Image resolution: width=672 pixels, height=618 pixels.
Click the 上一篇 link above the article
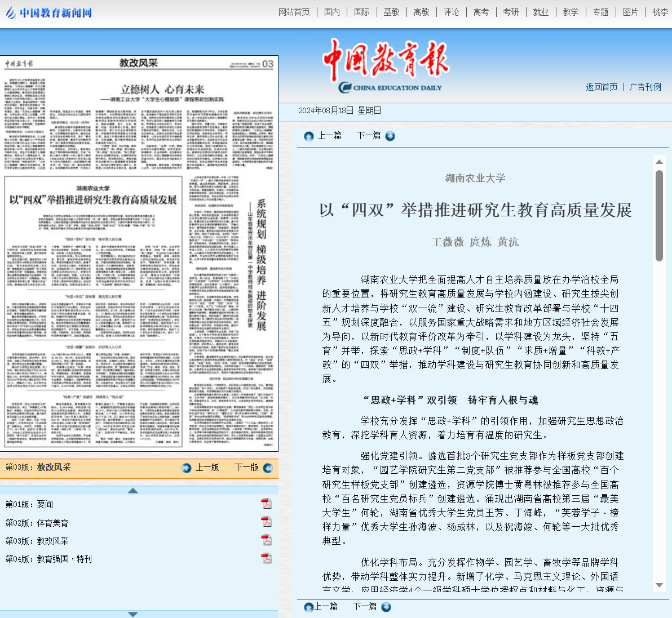[x=329, y=136]
